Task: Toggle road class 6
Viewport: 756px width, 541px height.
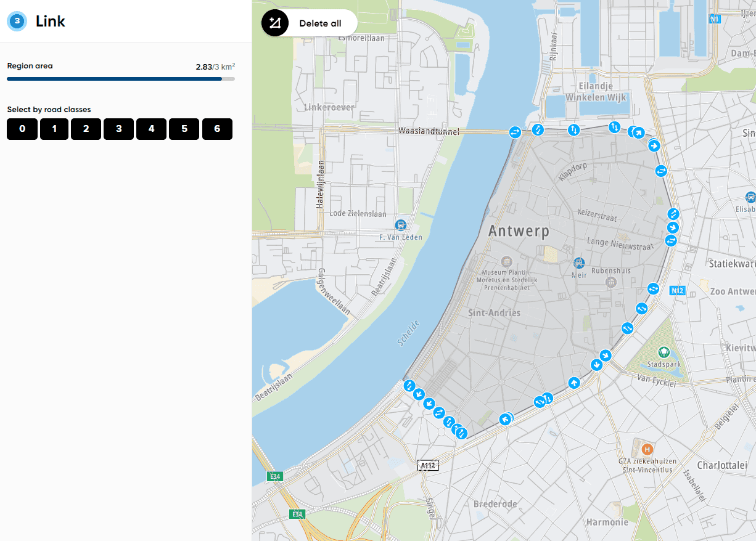Action: [216, 129]
